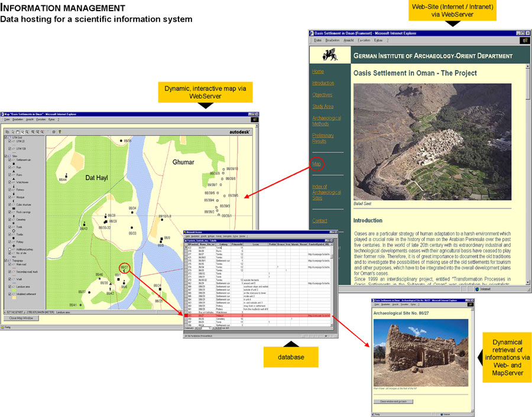Open Archaeological Methods link
The height and width of the screenshot is (417, 532).
pos(326,121)
